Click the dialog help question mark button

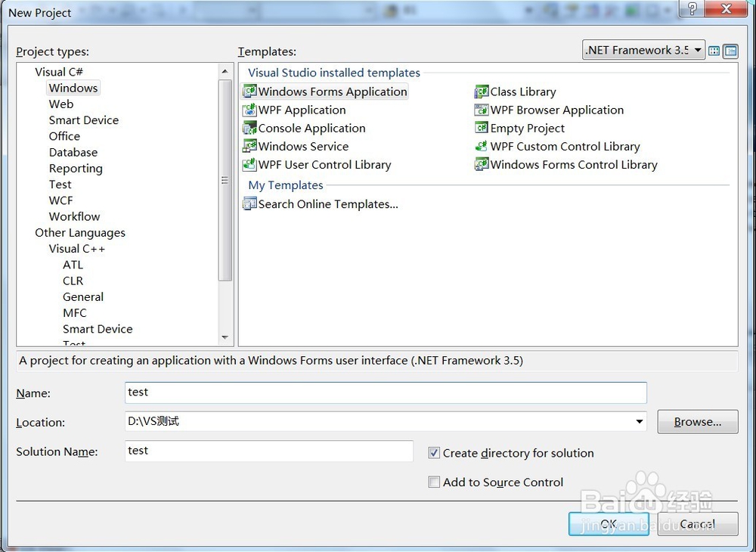coord(692,9)
